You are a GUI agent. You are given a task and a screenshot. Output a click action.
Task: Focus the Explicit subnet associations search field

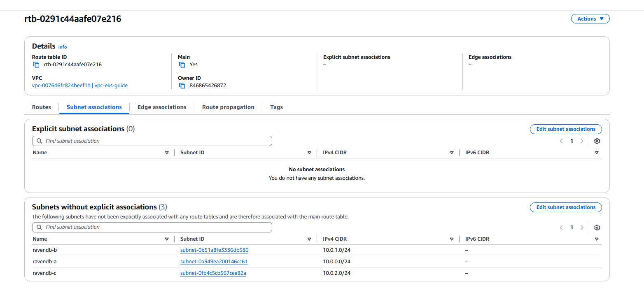tap(152, 141)
